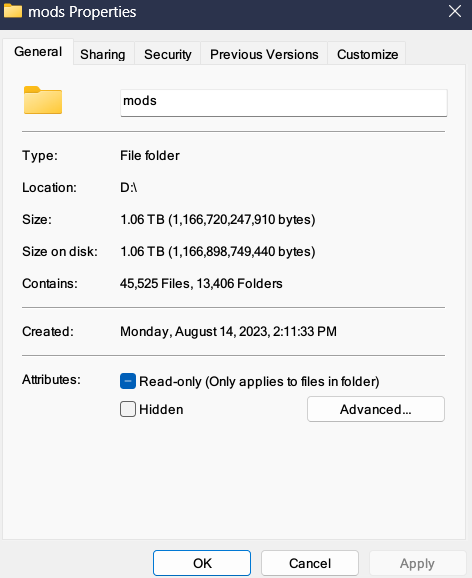Screen dimensions: 472x578
Task: Close the mods Properties dialog
Action: coord(455,11)
